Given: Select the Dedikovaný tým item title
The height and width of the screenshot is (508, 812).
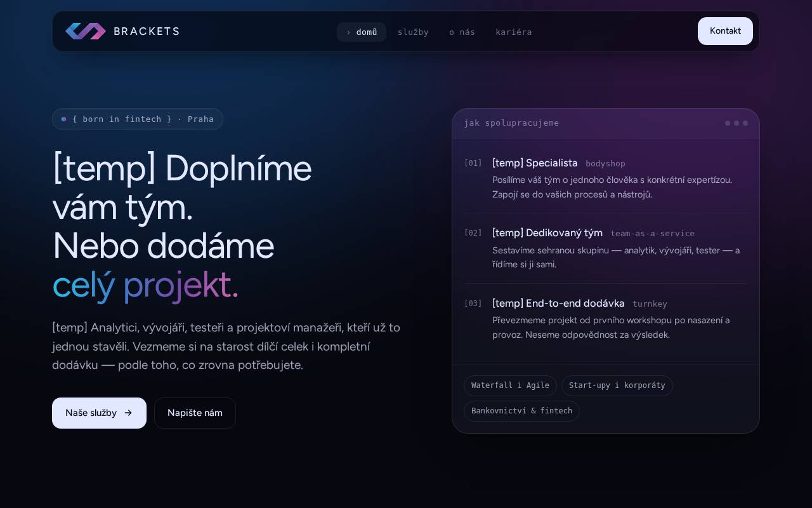Looking at the screenshot, I should click(x=547, y=232).
